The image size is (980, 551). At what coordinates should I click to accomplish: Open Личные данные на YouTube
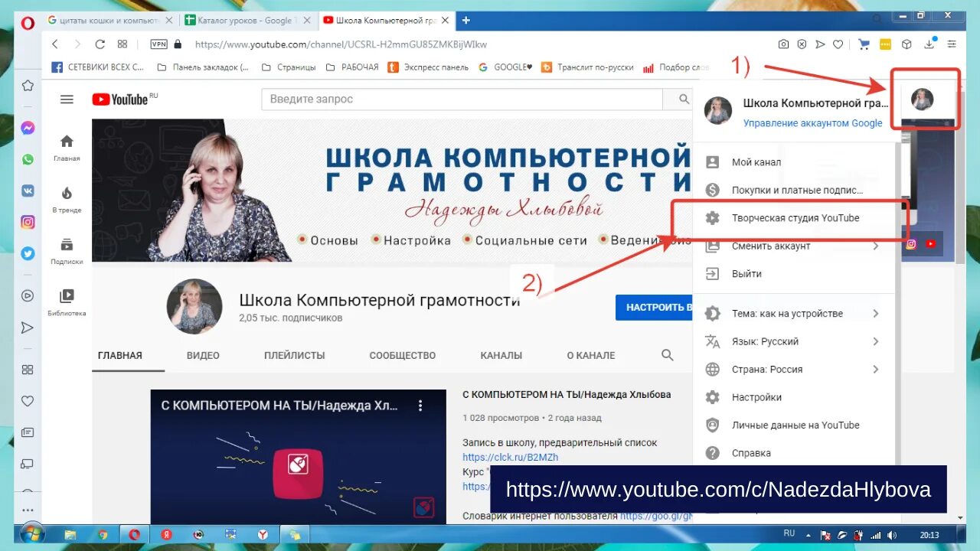coord(793,425)
